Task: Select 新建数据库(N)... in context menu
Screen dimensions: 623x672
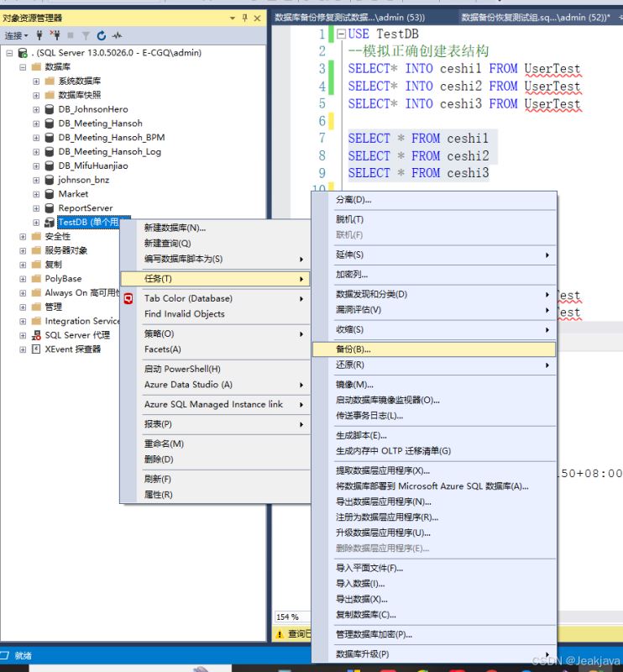Action: pos(214,228)
